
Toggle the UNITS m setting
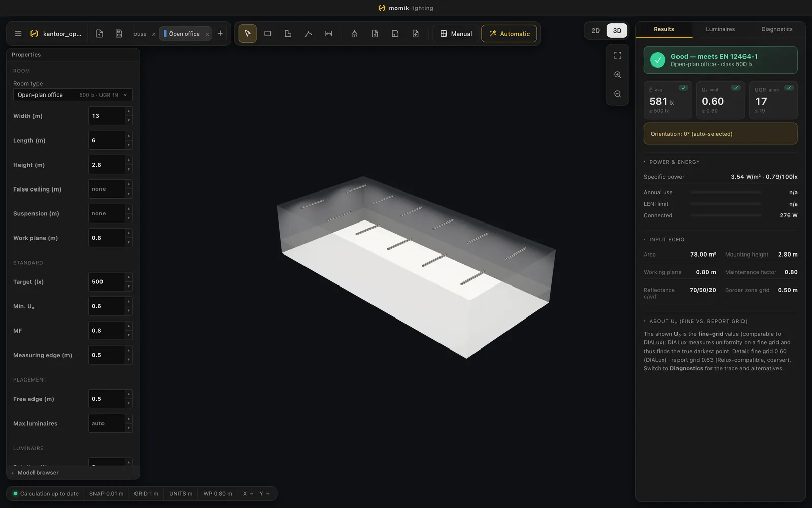click(x=181, y=494)
